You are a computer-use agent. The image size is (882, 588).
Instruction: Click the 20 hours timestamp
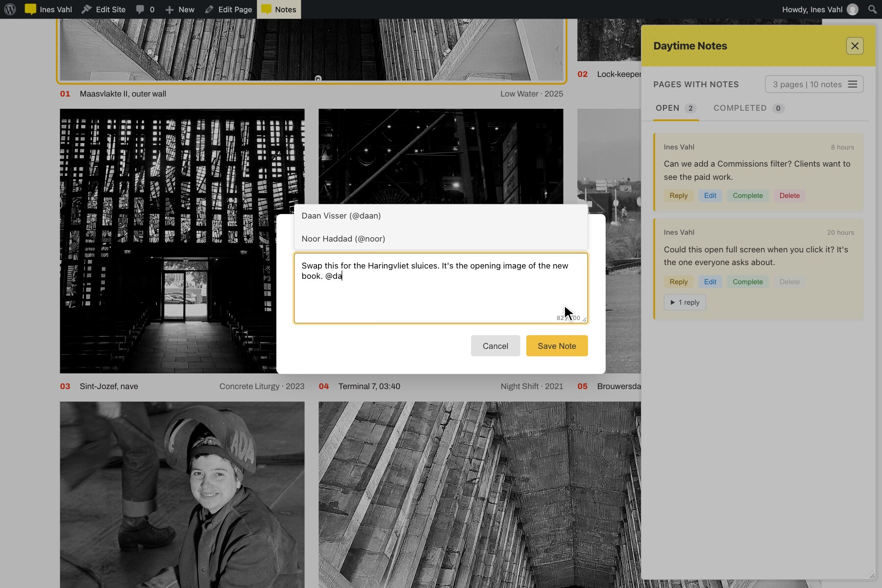(840, 232)
